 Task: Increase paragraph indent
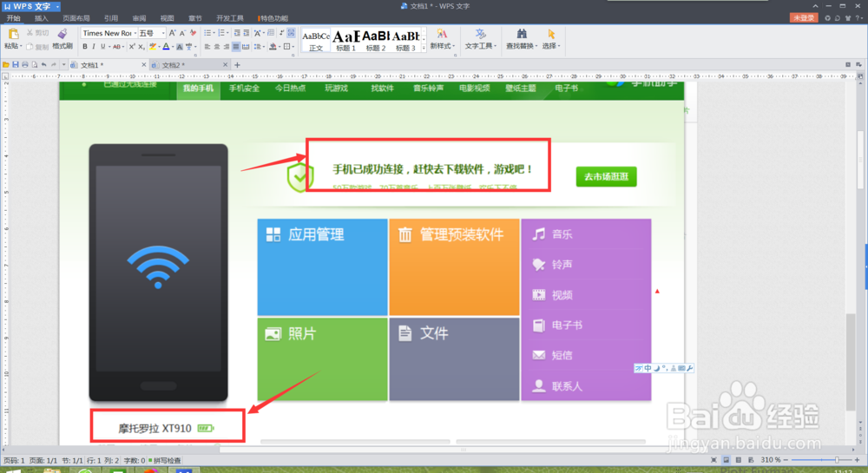tap(247, 33)
